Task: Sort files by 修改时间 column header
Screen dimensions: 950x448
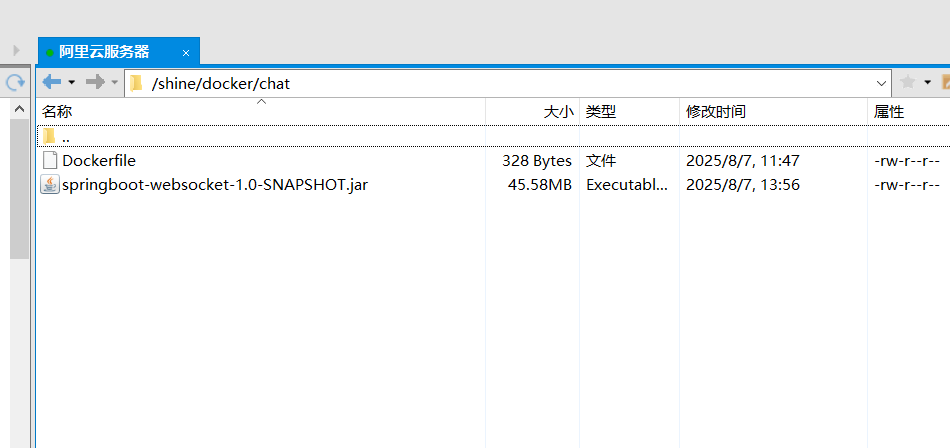Action: (715, 112)
